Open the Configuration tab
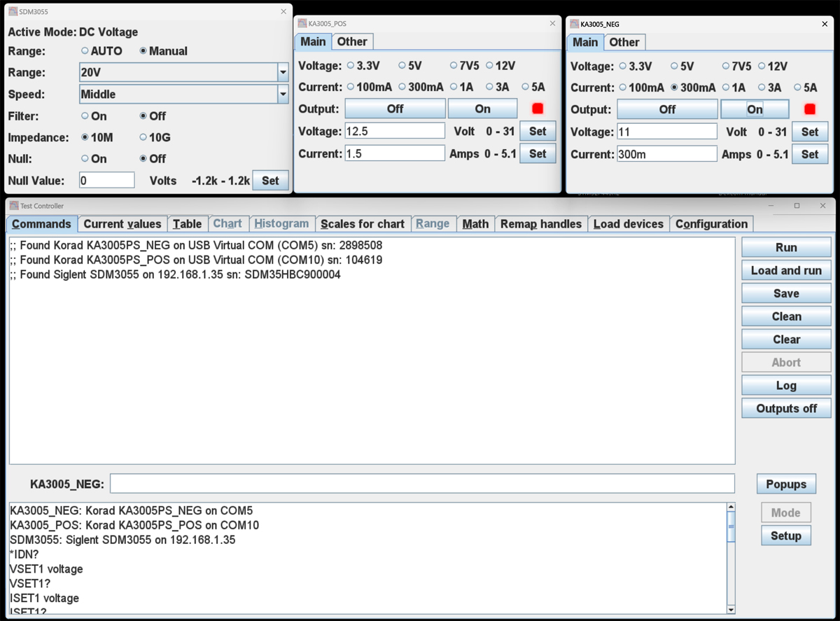Image resolution: width=840 pixels, height=621 pixels. [x=711, y=224]
